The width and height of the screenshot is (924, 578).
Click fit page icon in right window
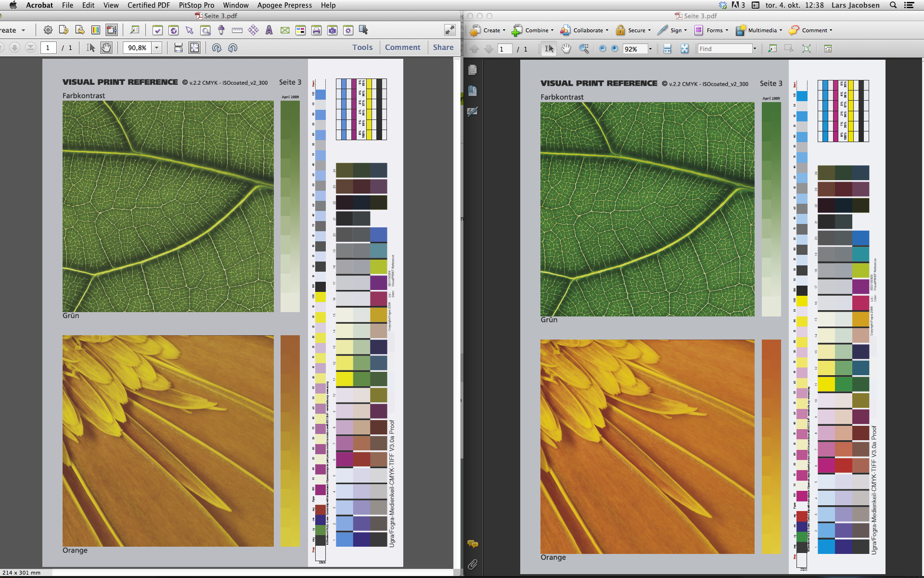tap(684, 49)
